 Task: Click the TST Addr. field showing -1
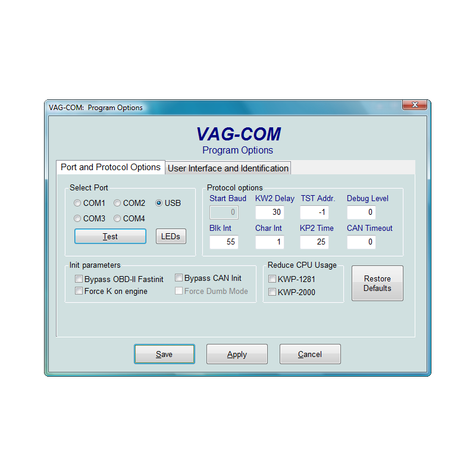tap(314, 212)
